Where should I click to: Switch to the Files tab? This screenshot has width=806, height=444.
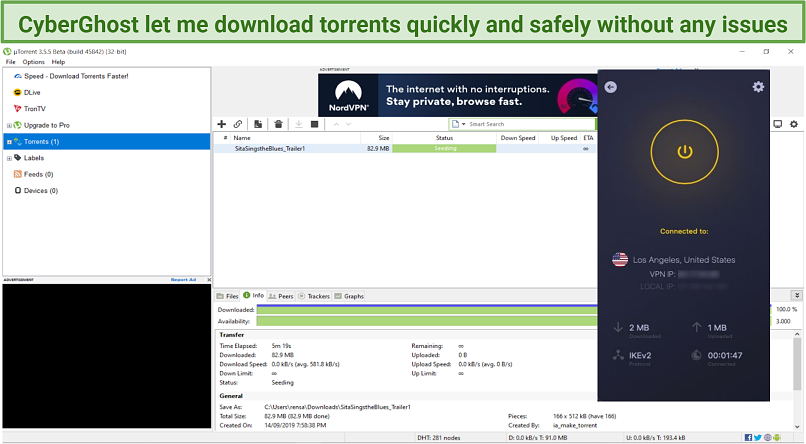pos(227,296)
